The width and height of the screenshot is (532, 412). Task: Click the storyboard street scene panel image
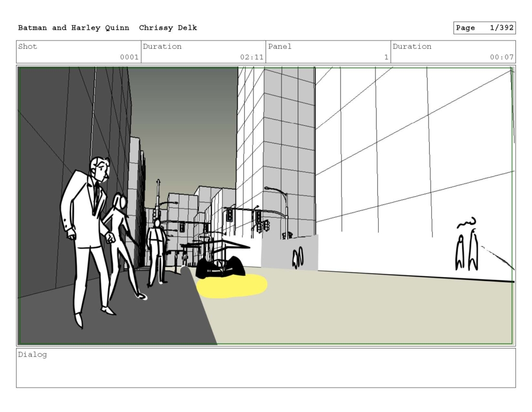[x=266, y=206]
